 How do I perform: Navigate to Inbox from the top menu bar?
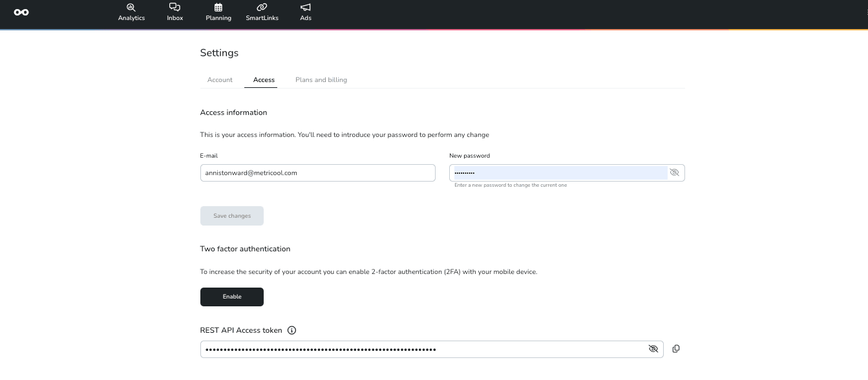175,12
